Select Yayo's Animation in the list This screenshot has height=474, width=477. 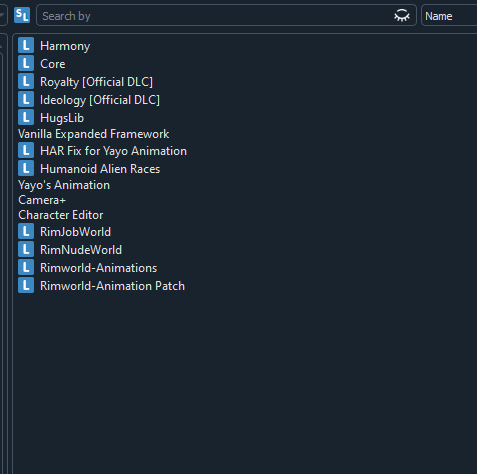point(64,185)
